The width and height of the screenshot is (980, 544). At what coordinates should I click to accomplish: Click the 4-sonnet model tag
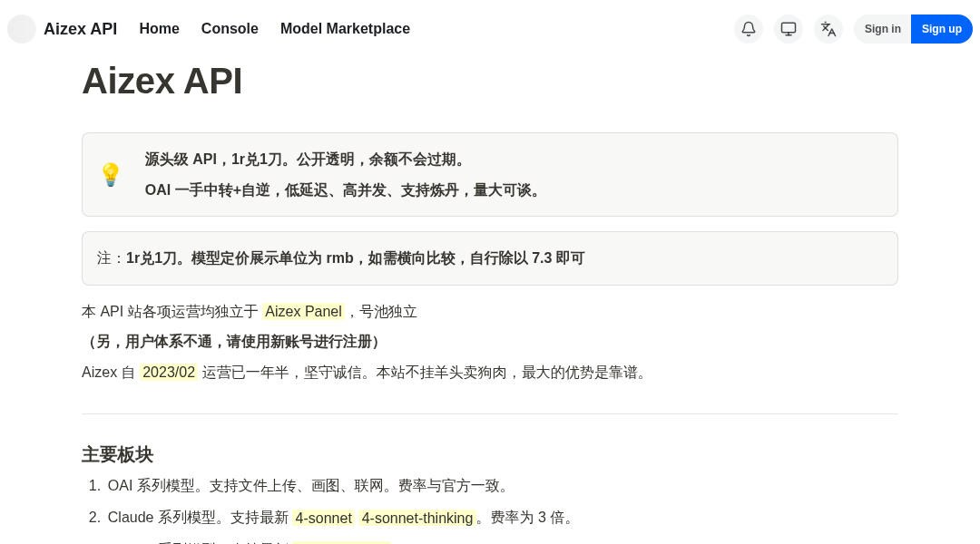(323, 518)
